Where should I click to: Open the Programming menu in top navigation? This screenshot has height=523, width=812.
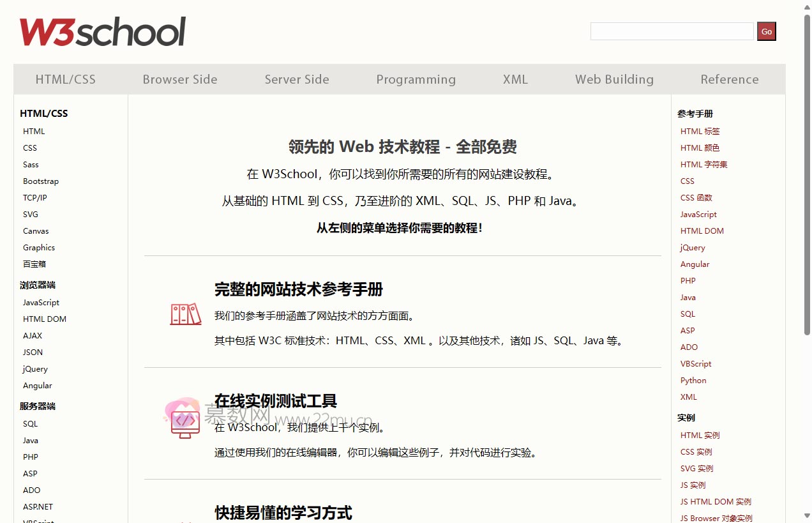[416, 79]
